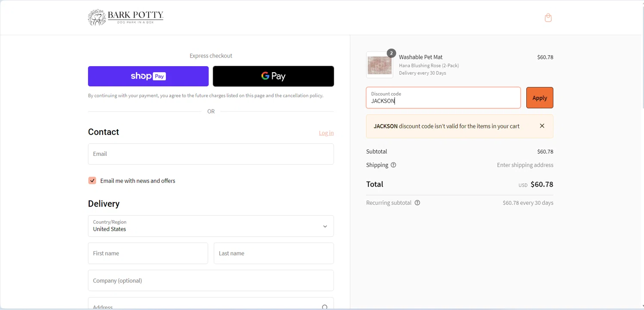Click the Express checkout heading

211,56
